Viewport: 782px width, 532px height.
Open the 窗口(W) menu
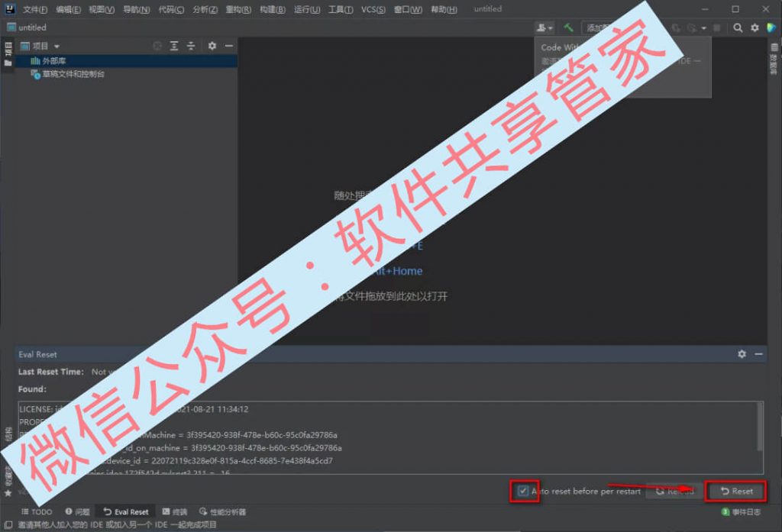[x=408, y=9]
